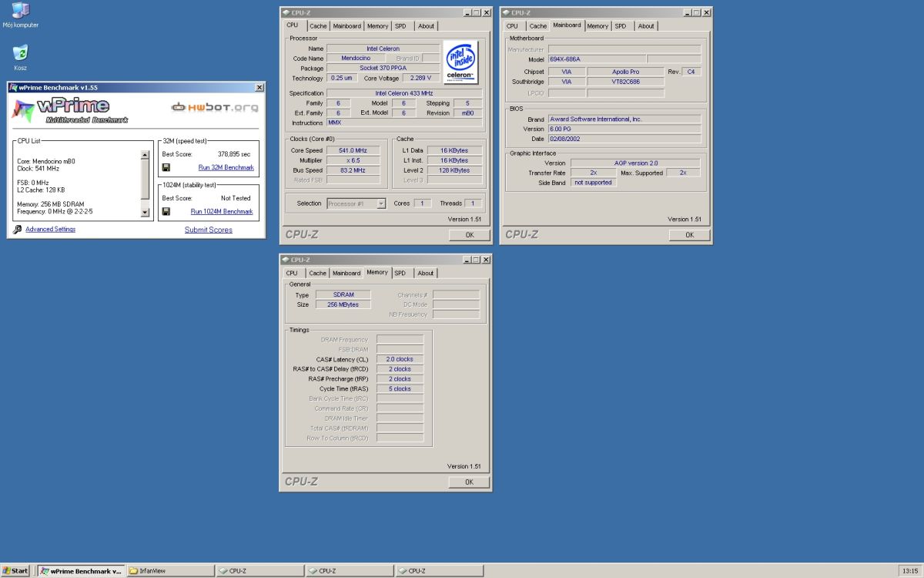The image size is (924, 578).
Task: Run the 32M Benchmark
Action: pyautogui.click(x=226, y=167)
